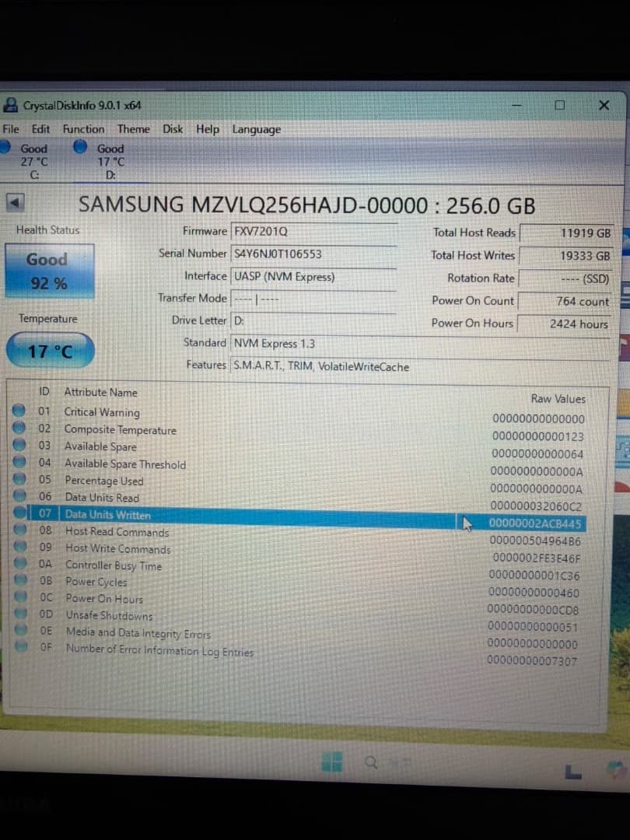630x840 pixels.
Task: Open the Theme menu
Action: (134, 129)
